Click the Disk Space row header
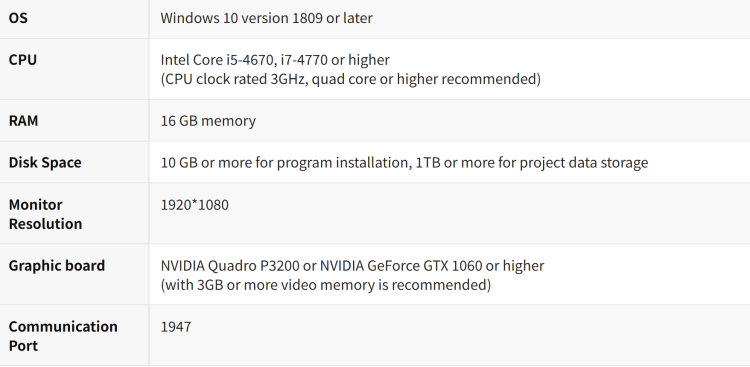This screenshot has height=367, width=750. 45,163
